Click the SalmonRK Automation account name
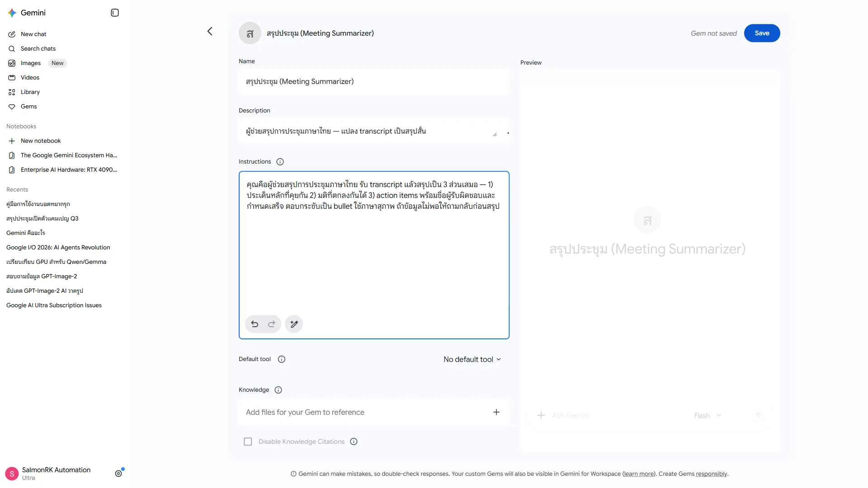 pyautogui.click(x=56, y=470)
